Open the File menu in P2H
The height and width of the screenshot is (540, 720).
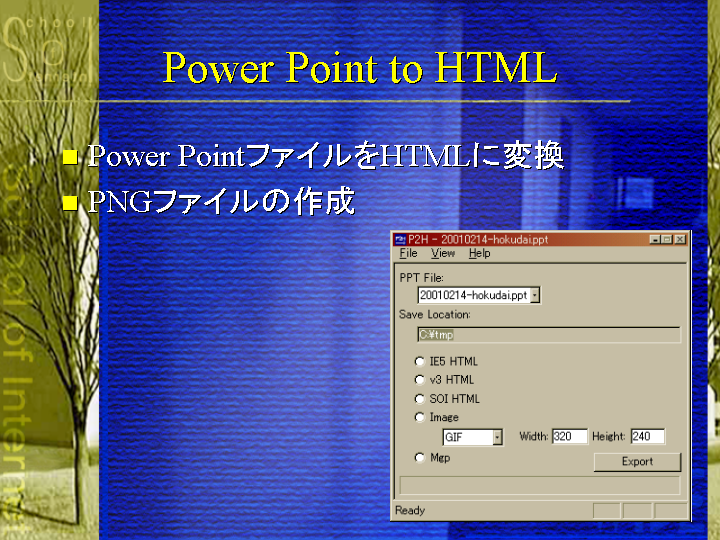[x=408, y=253]
